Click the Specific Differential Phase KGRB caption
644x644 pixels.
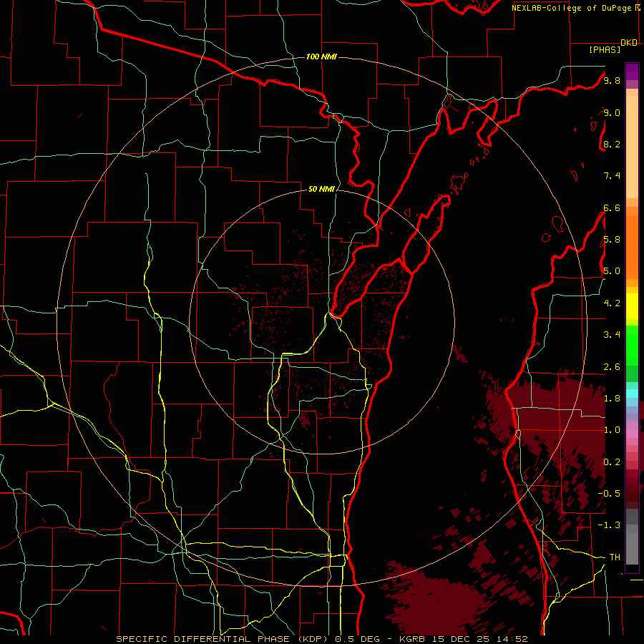click(322, 639)
